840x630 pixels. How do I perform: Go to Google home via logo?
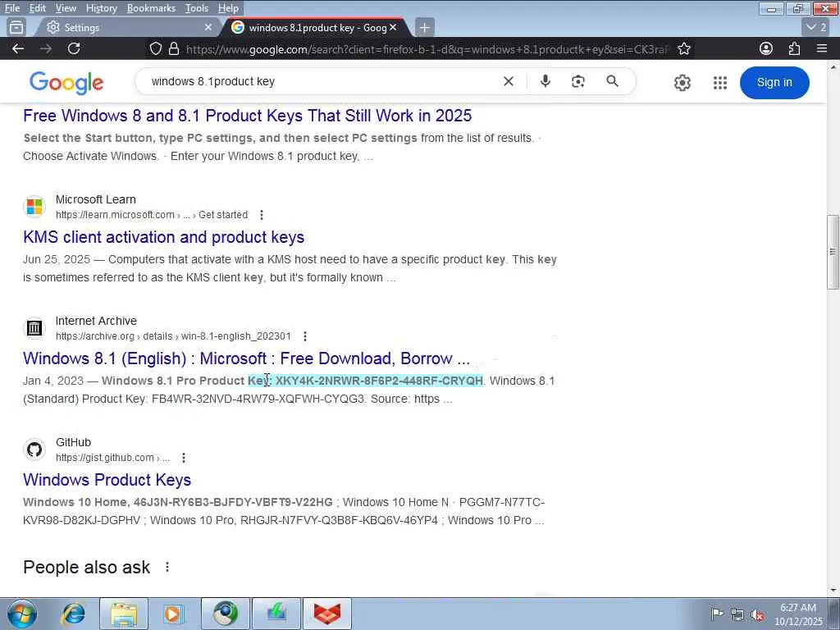66,83
